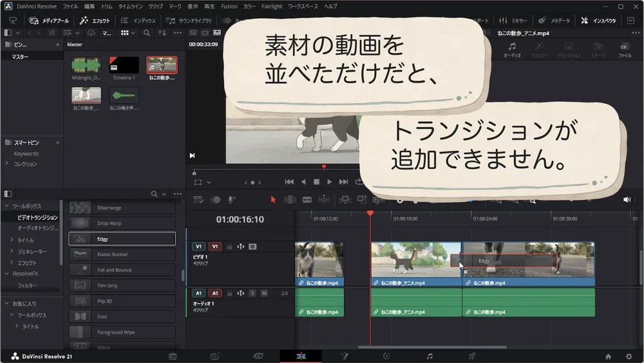Open Timeline View Options icon

point(198,200)
